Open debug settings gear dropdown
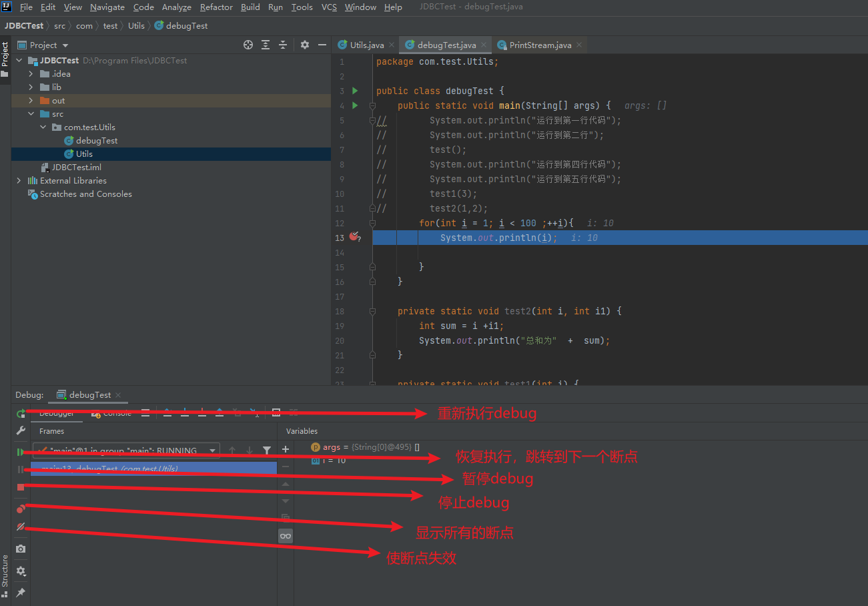Image resolution: width=868 pixels, height=606 pixels. [21, 571]
